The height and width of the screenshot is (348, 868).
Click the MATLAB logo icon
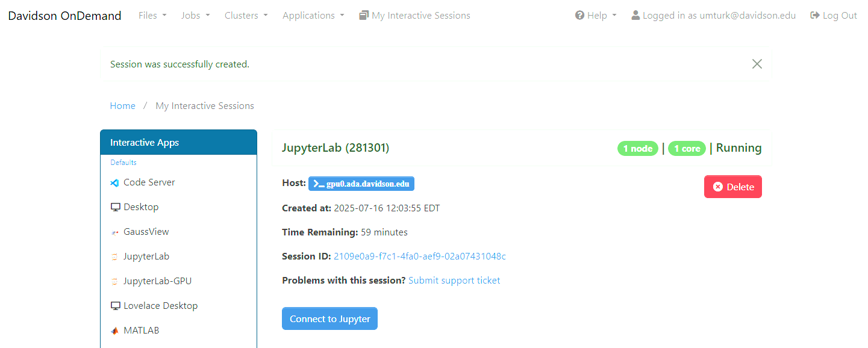[x=115, y=331]
